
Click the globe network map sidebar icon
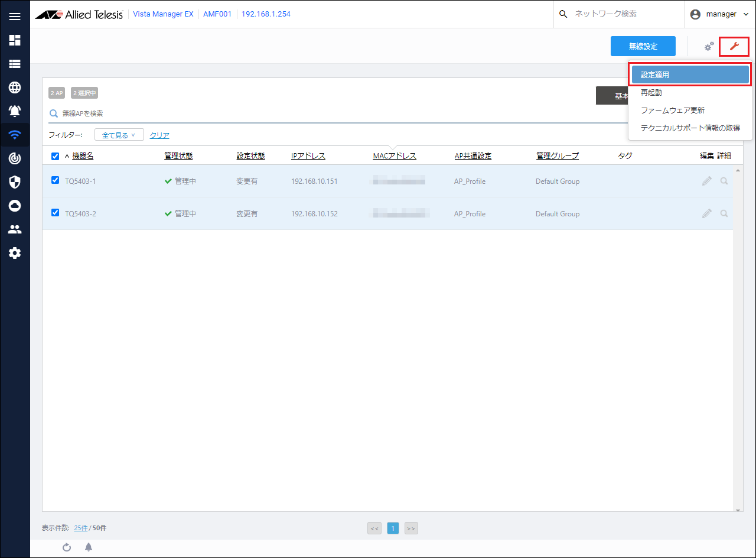15,87
